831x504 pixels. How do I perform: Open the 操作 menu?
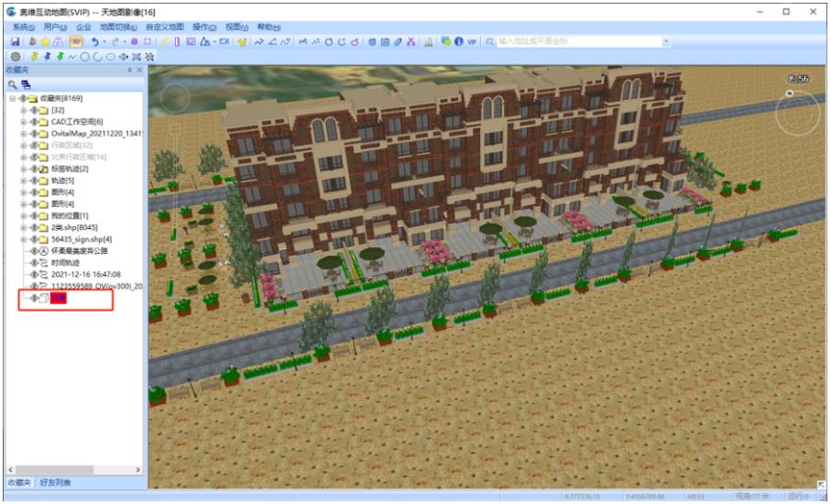point(204,27)
